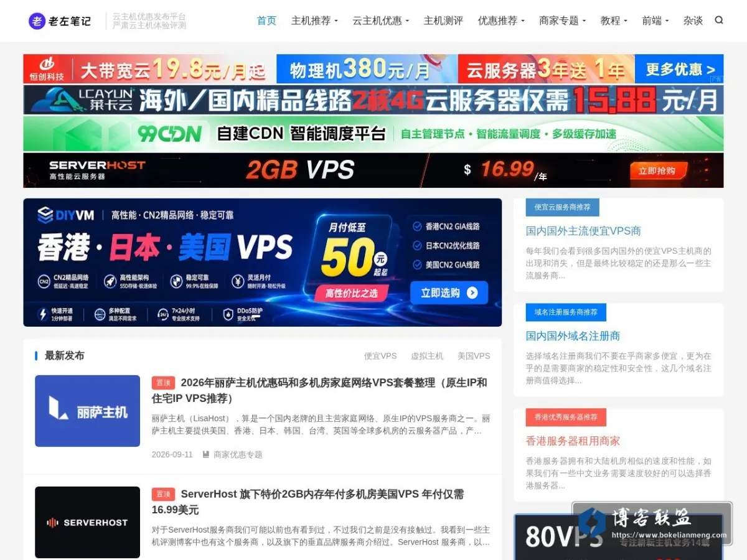This screenshot has width=747, height=560.
Task: Select the 美国VPS filter tab
Action: 474,356
